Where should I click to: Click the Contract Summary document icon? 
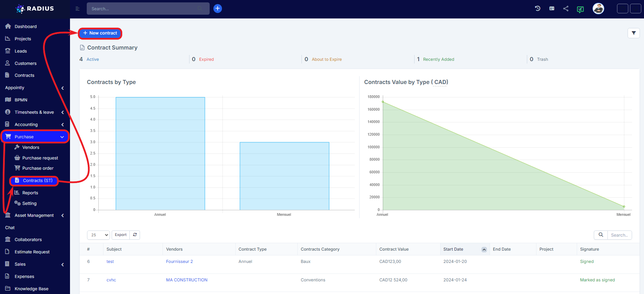coord(82,47)
